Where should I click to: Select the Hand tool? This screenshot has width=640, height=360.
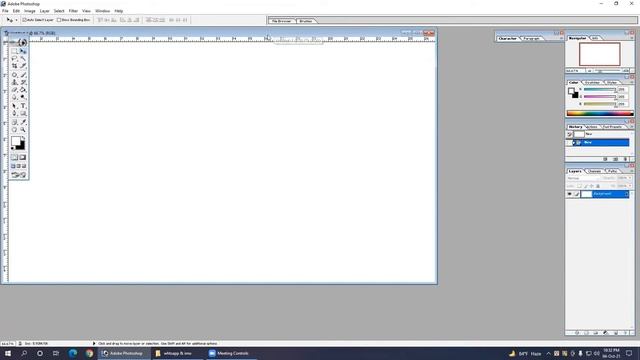pos(14,130)
